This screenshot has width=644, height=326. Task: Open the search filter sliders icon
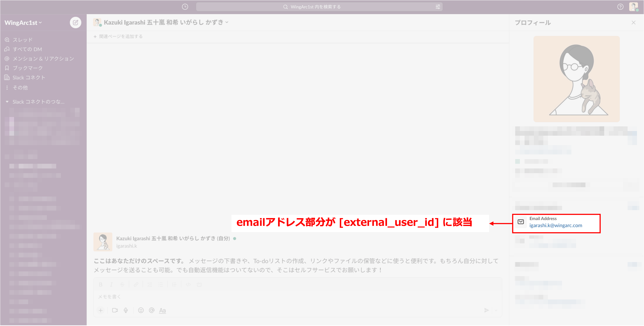point(438,7)
